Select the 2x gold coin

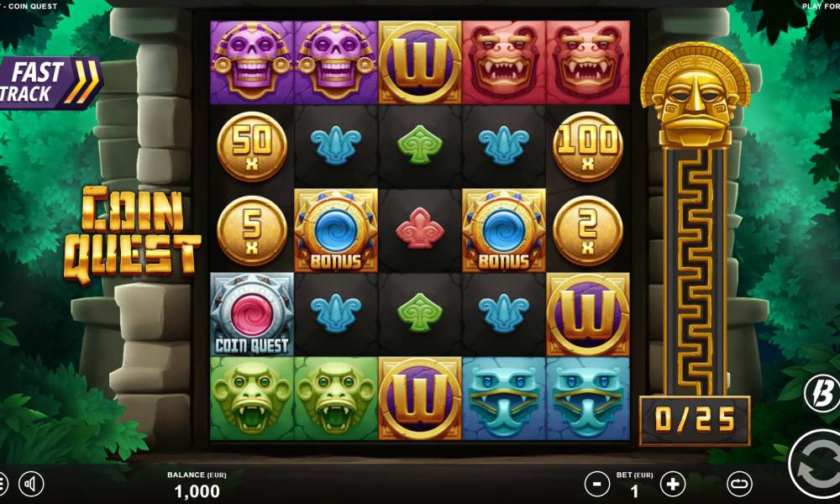[588, 230]
